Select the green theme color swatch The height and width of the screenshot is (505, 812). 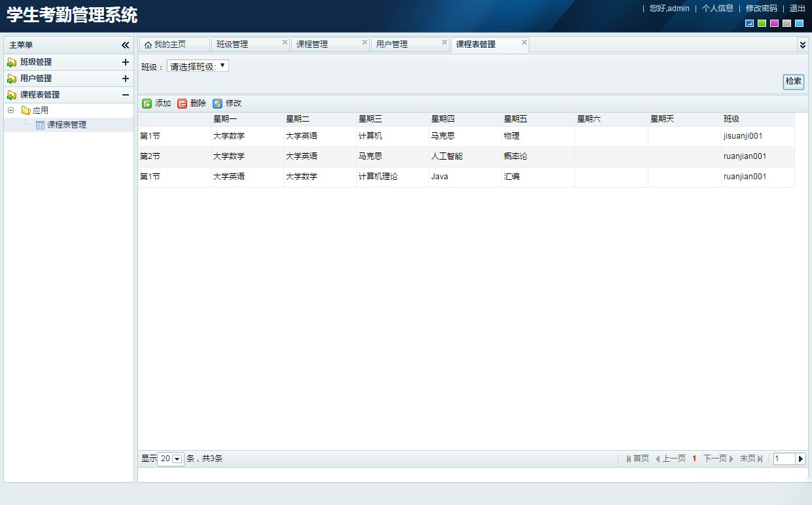click(762, 24)
